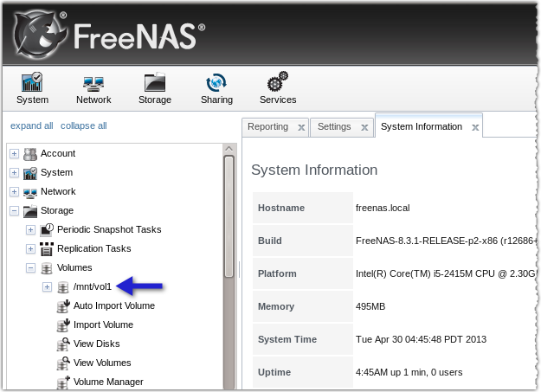
Task: Click the View Disks icon
Action: [x=62, y=344]
